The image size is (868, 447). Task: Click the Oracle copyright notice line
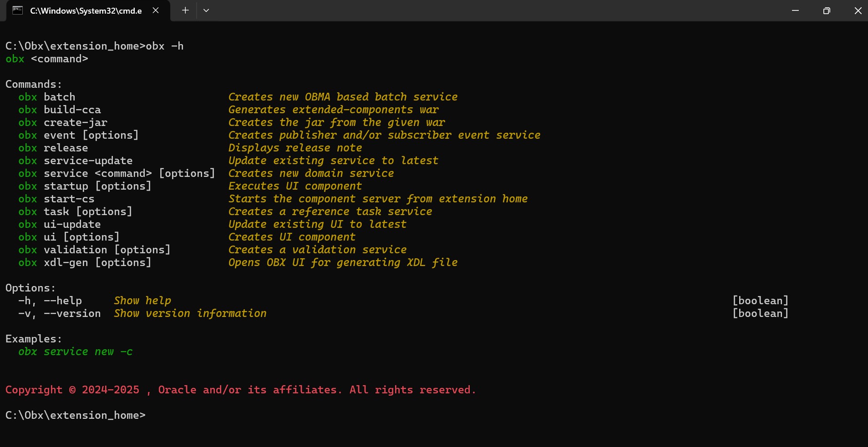tap(240, 390)
